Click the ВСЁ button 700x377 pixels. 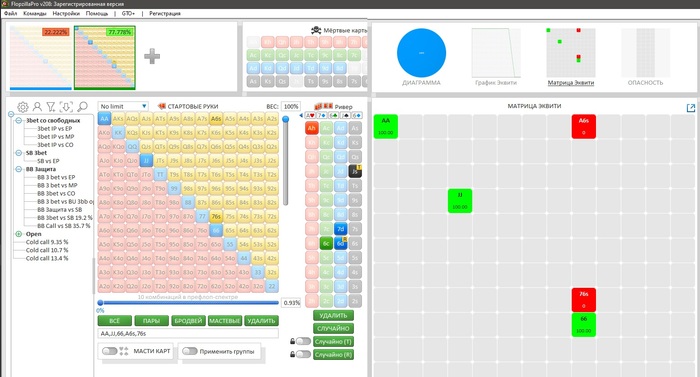[x=115, y=321]
